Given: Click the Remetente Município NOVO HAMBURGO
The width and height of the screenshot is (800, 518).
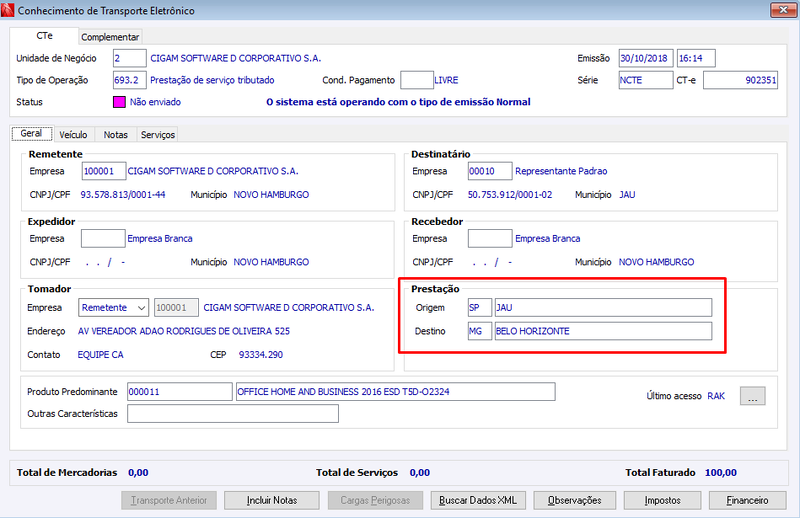Looking at the screenshot, I should (271, 194).
